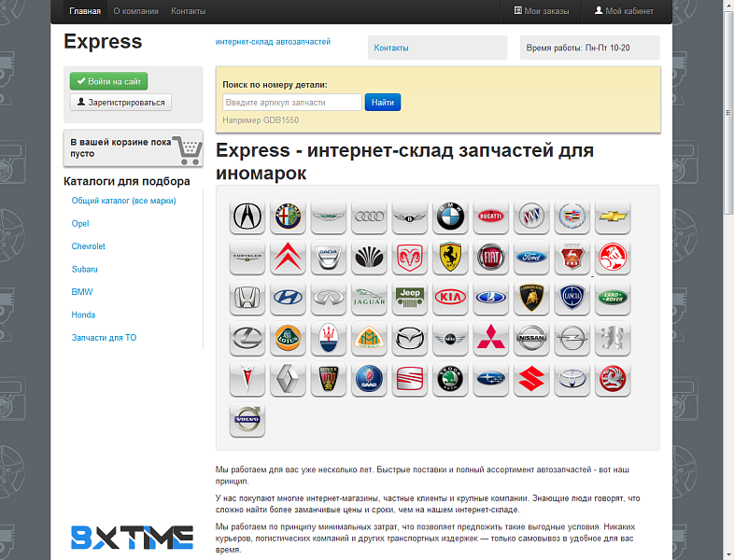Select the Lexus brand icon
This screenshot has width=734, height=560.
point(247,338)
